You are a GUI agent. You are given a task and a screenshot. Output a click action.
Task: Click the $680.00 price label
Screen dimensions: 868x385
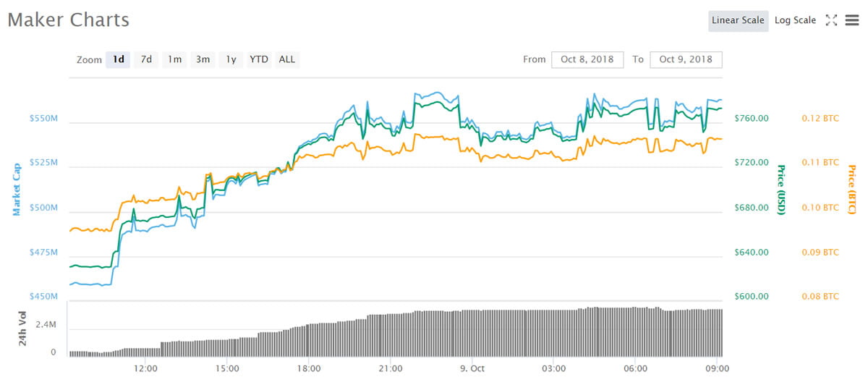(752, 208)
